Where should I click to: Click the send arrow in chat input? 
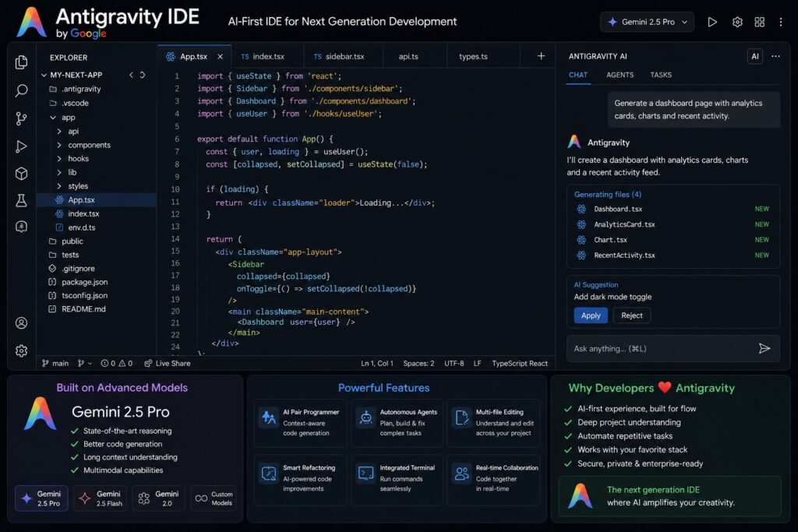[764, 348]
